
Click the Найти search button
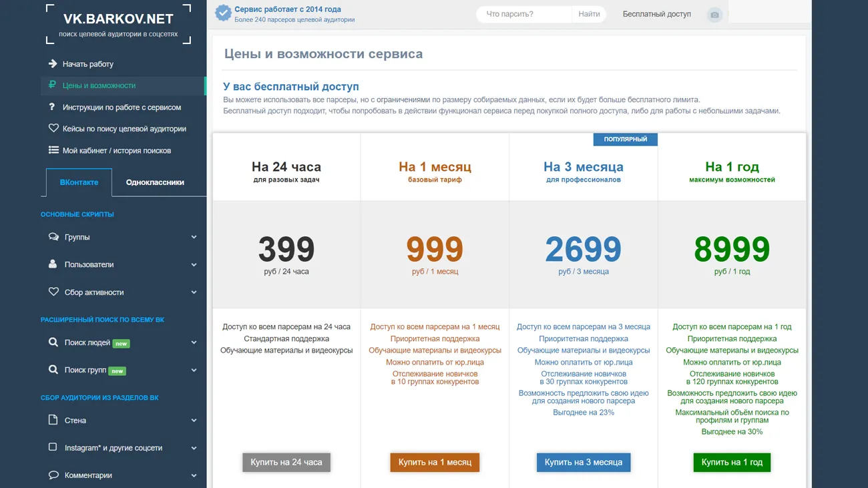point(589,14)
